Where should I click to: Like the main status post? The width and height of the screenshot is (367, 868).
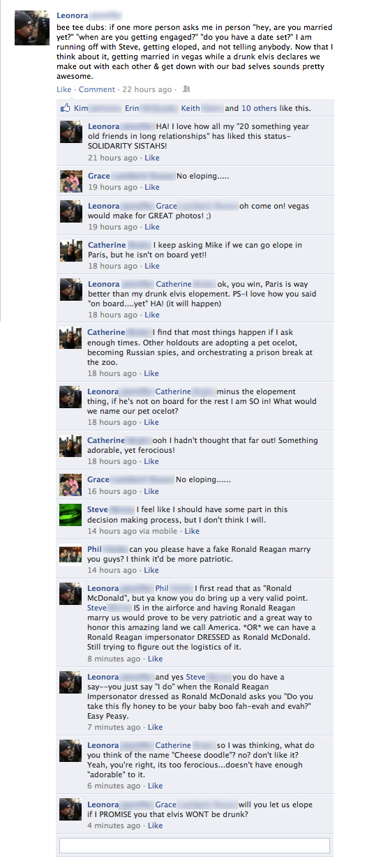tap(64, 89)
